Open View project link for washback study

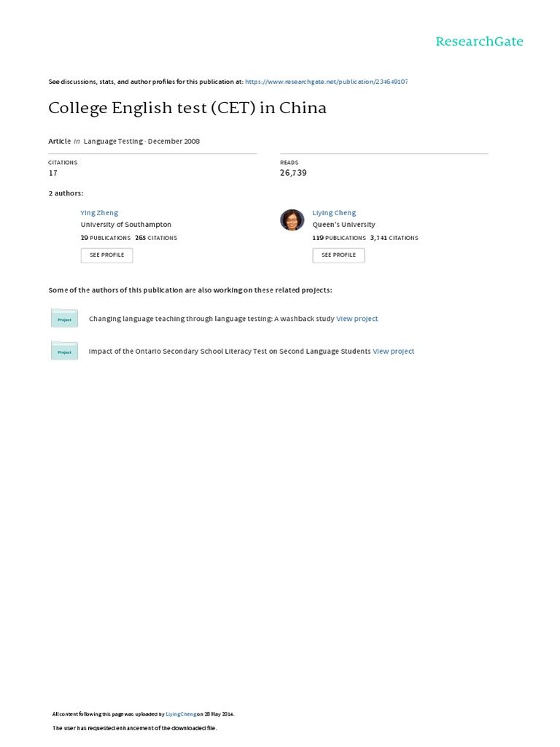point(357,319)
